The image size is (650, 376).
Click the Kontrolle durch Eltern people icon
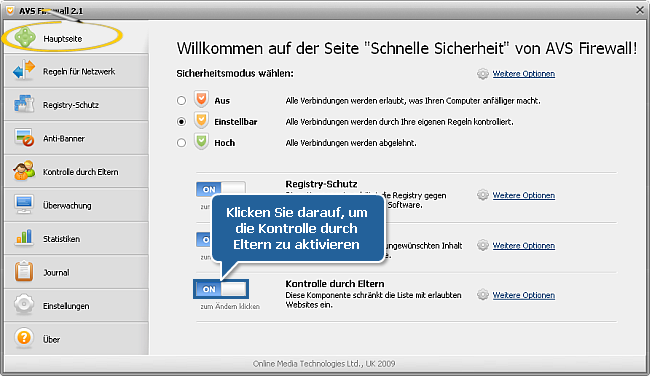[x=24, y=171]
